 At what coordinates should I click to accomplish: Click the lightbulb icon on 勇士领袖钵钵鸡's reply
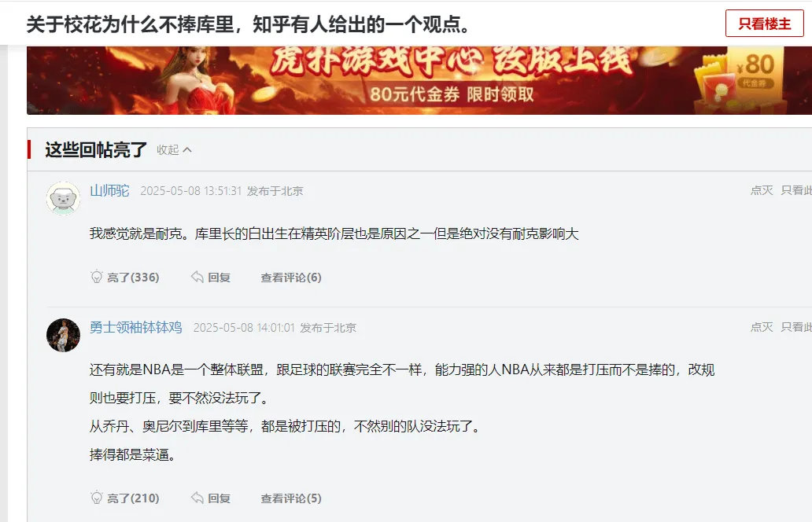point(96,498)
